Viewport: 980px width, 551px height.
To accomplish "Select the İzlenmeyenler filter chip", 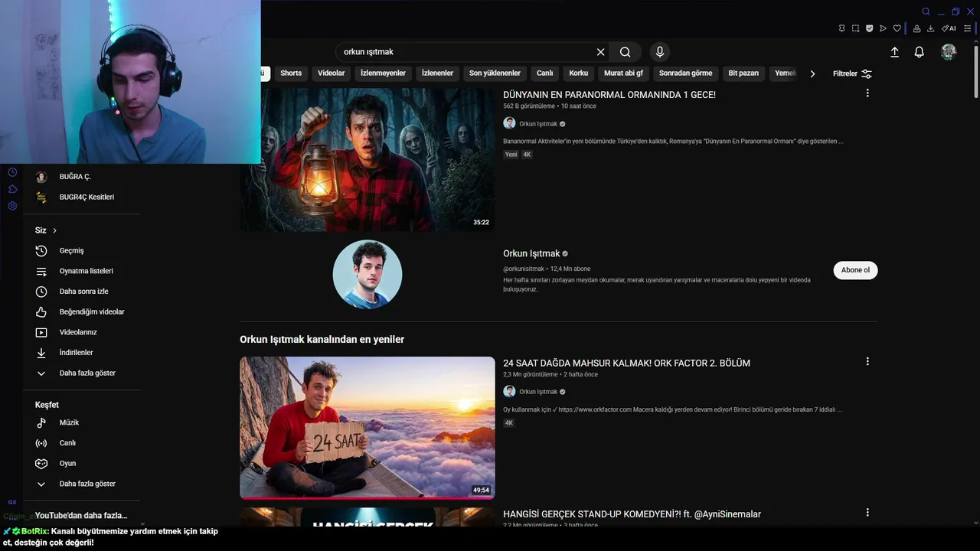I will tap(383, 73).
